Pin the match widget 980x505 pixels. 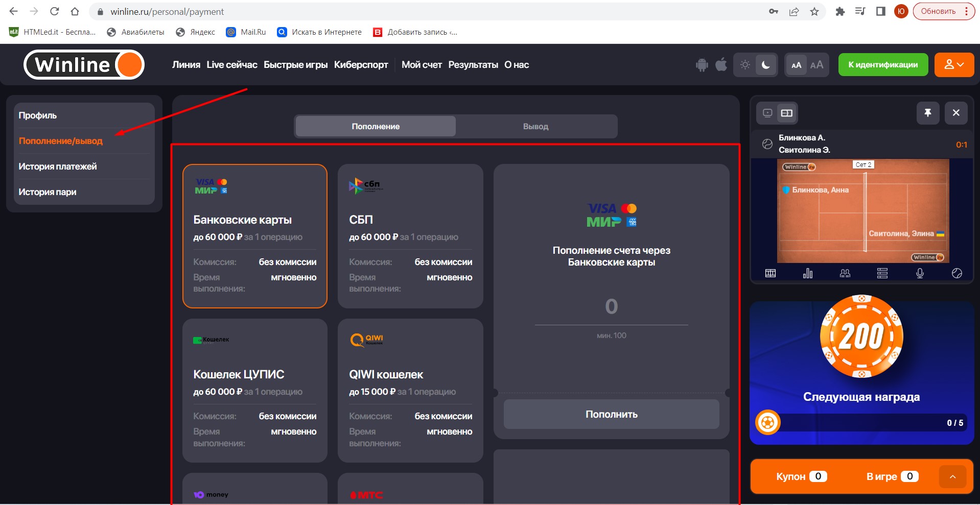pos(928,113)
